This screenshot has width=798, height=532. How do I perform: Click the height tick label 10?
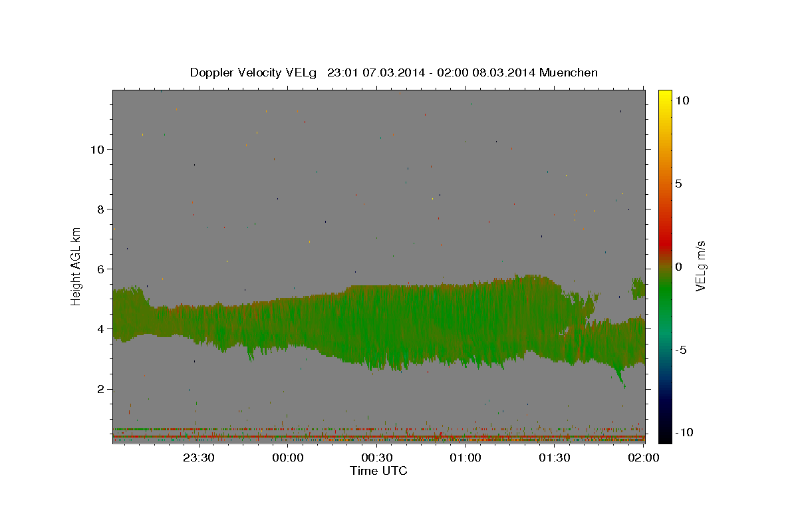[96, 149]
